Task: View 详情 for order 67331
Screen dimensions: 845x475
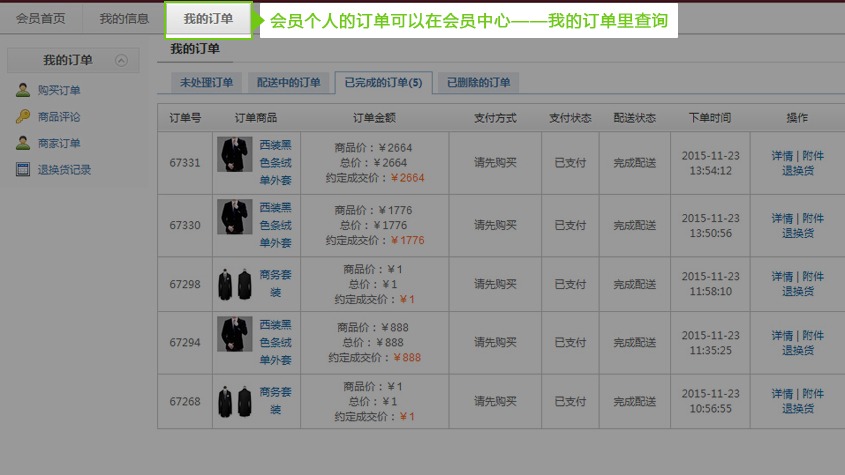Action: [782, 155]
